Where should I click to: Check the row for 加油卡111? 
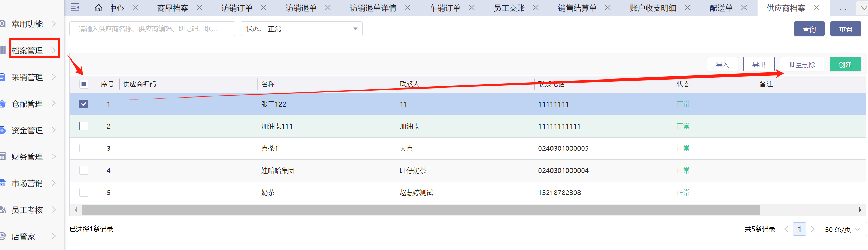point(84,126)
